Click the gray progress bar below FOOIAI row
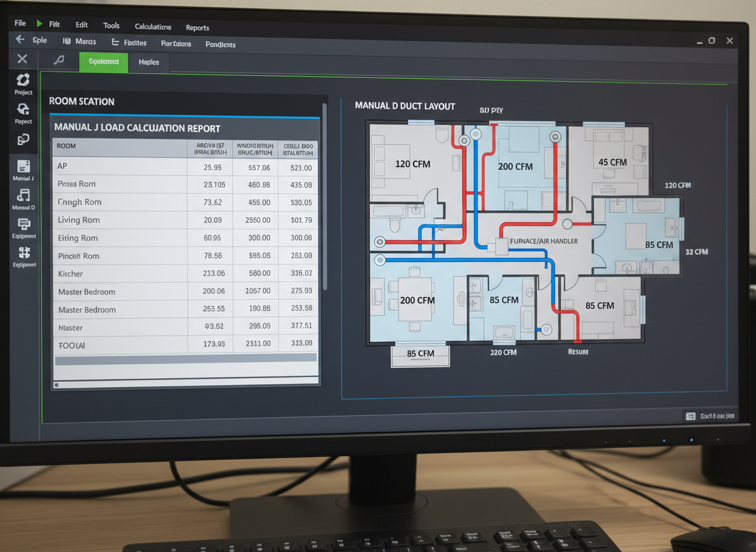The width and height of the screenshot is (756, 552). [186, 359]
